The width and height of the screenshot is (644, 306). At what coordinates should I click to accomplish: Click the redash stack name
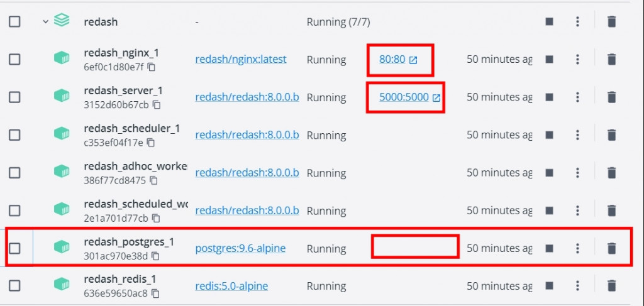(101, 22)
